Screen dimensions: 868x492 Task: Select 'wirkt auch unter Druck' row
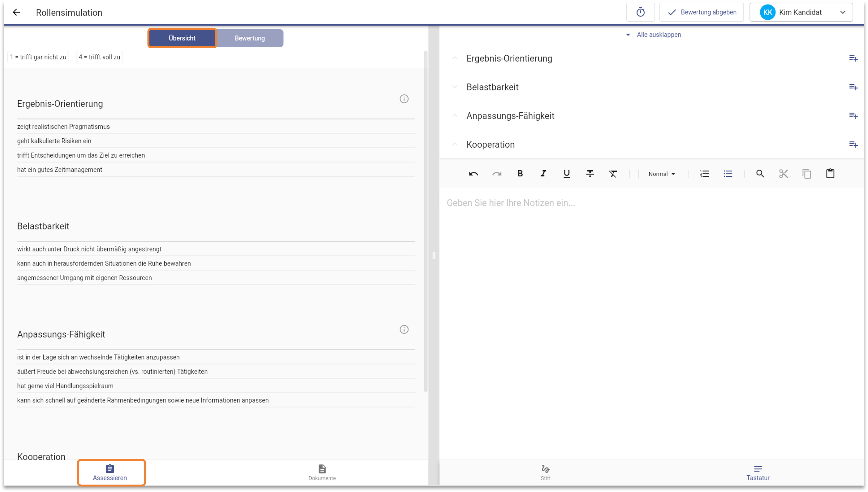tap(216, 249)
